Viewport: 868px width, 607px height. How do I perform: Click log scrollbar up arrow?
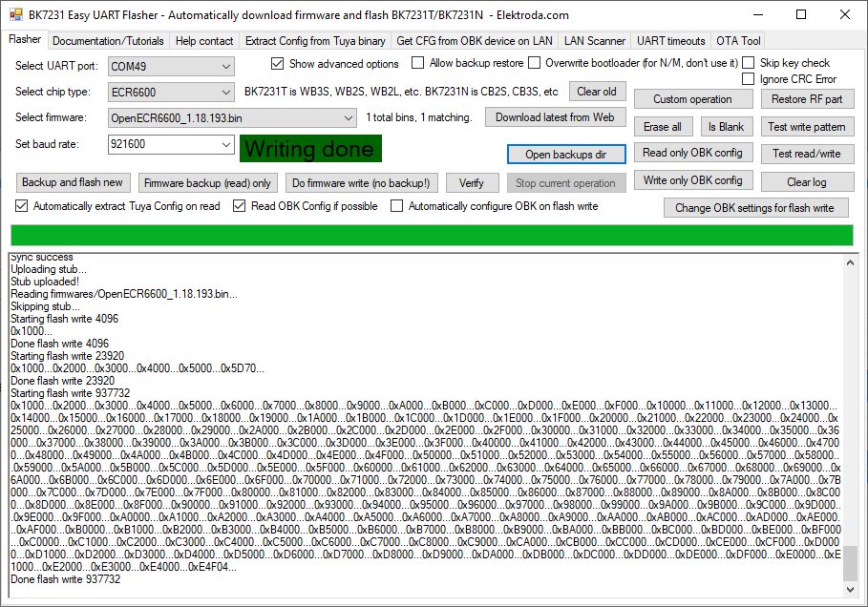tap(850, 262)
